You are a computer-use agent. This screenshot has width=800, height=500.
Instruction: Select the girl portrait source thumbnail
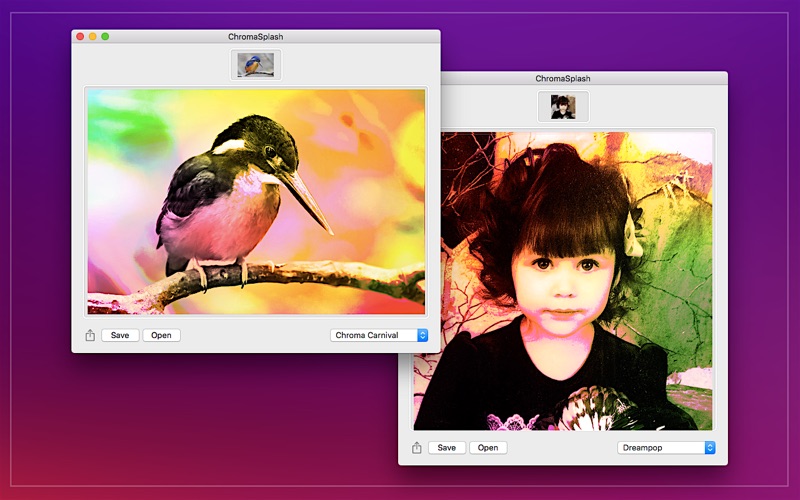563,107
